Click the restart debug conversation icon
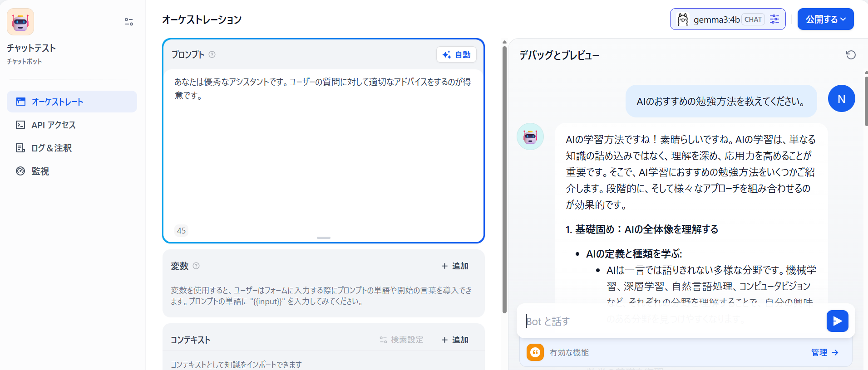The width and height of the screenshot is (868, 370). point(851,55)
